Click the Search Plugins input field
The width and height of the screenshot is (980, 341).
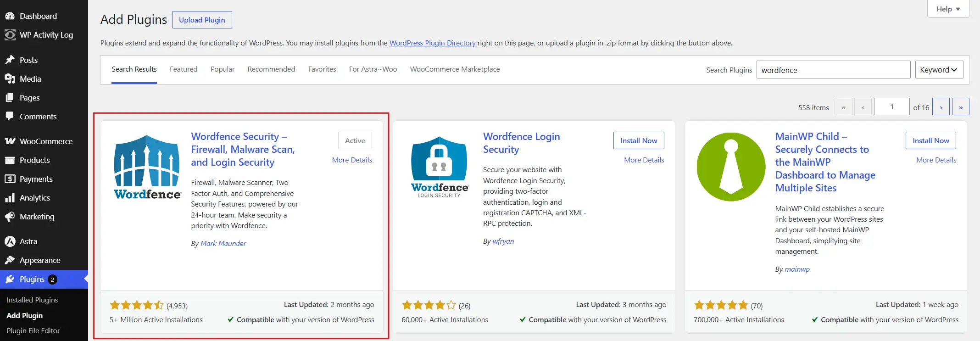coord(833,70)
